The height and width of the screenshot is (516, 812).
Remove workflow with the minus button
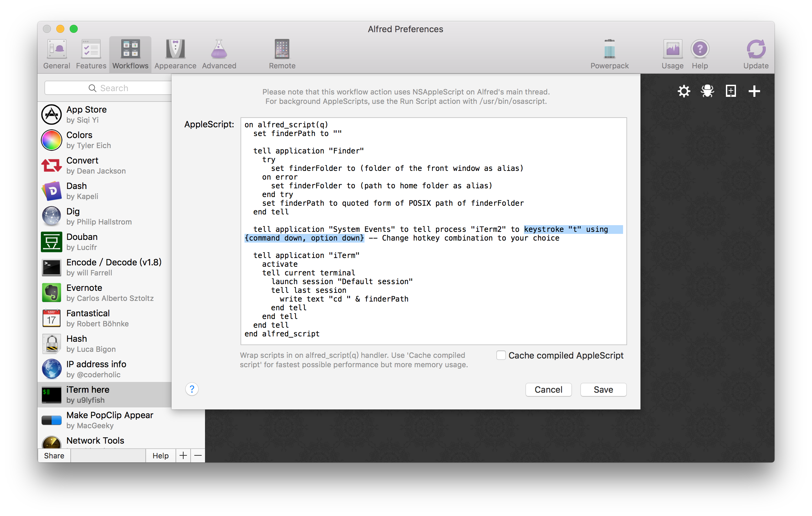198,456
